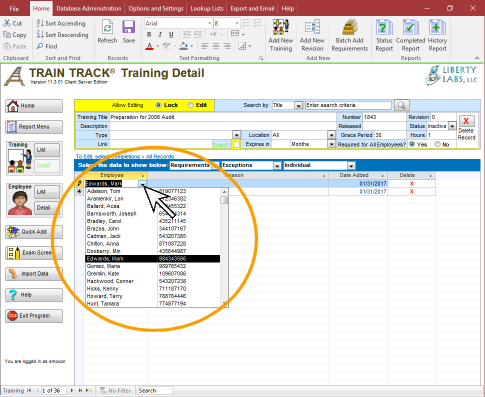485x397 pixels.
Task: Choose No for Required for All Employees
Action: [x=437, y=144]
